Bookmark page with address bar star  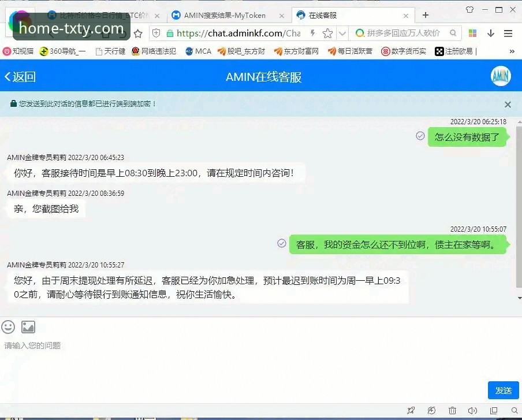327,34
